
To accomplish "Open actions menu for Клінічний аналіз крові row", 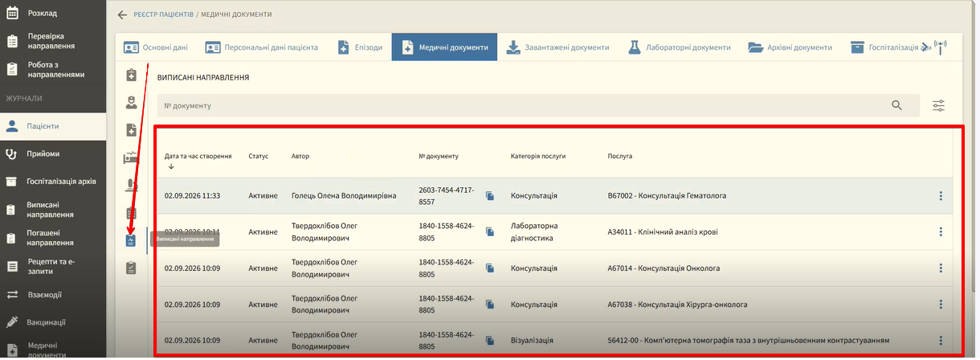I will pos(940,232).
